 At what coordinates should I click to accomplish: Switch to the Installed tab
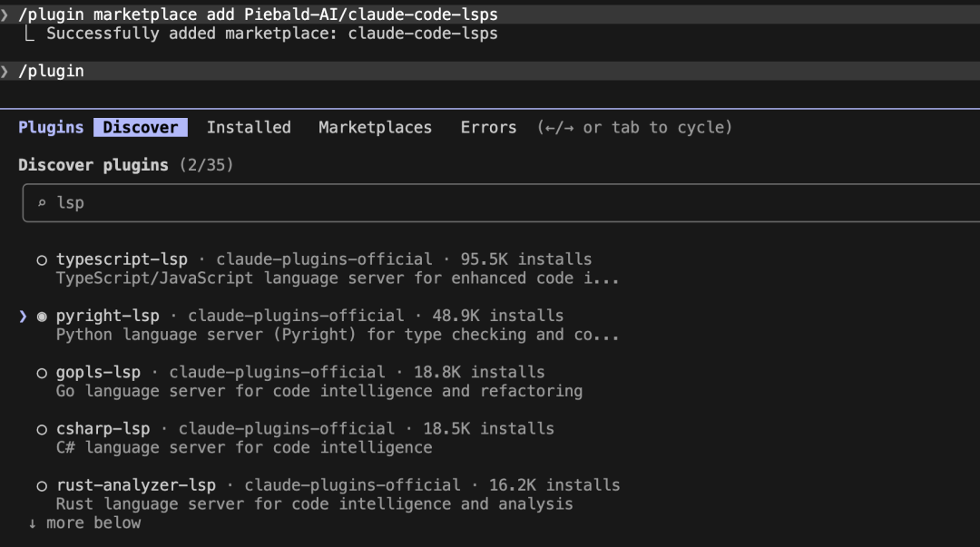coord(249,128)
